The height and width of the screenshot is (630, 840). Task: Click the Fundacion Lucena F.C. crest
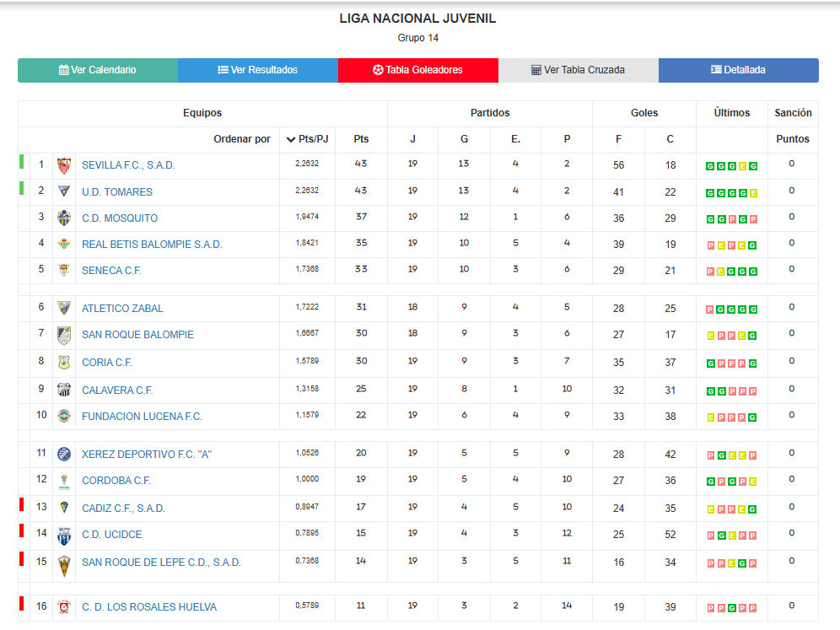pyautogui.click(x=64, y=416)
